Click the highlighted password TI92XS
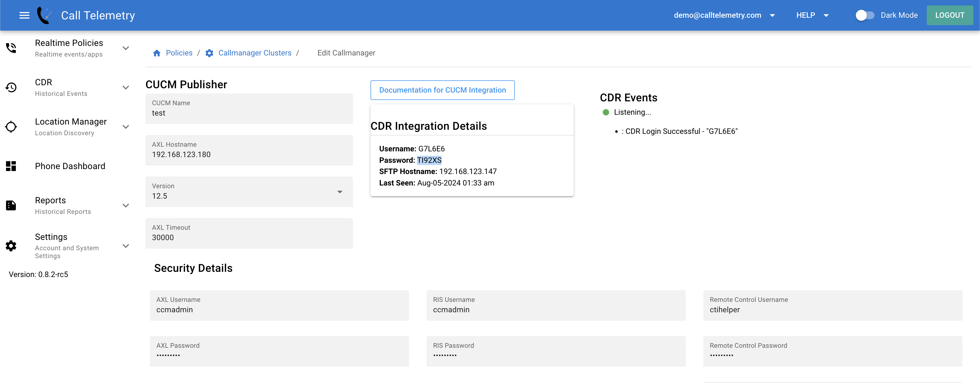The image size is (980, 383). 429,160
